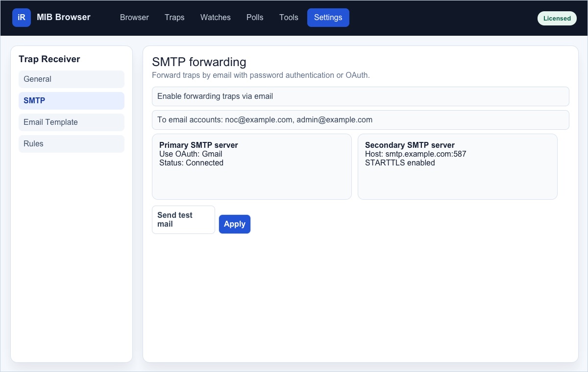Screen dimensions: 588x372
Task: Toggle Enable forwarding traps via email
Action: [x=361, y=96]
